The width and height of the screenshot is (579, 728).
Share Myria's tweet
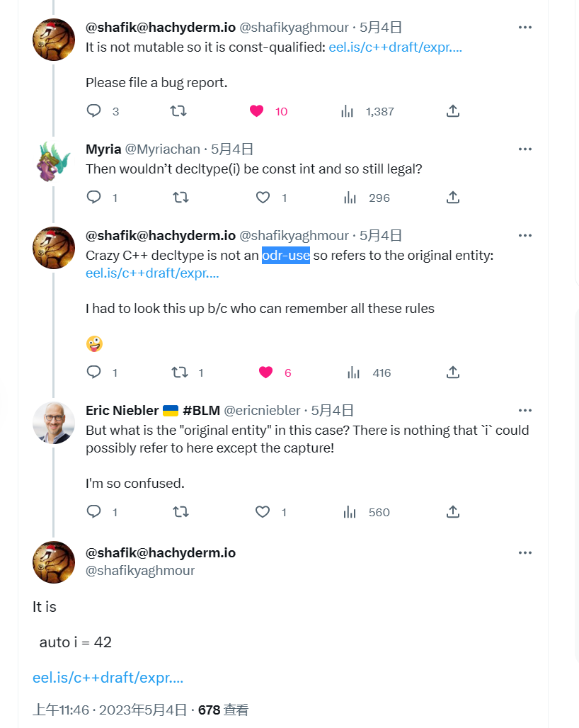[x=453, y=198]
